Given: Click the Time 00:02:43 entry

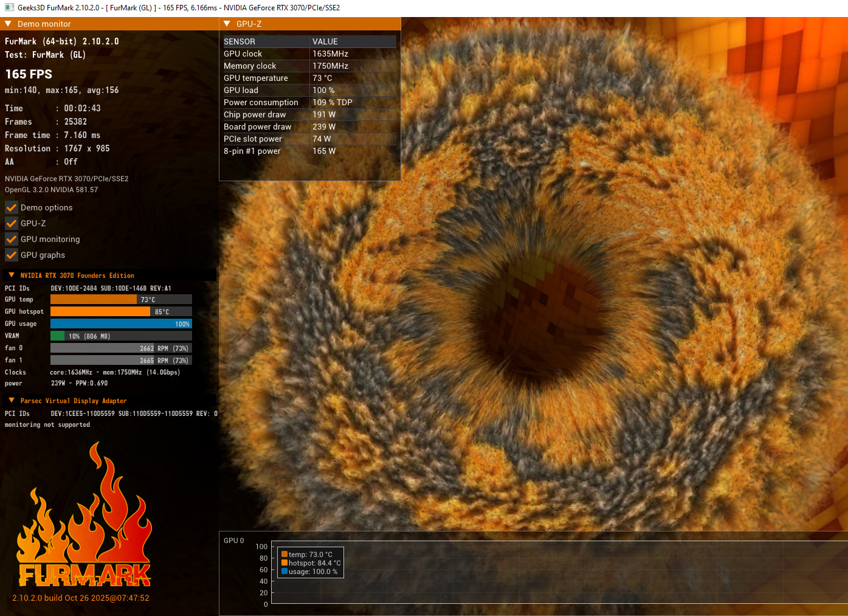Looking at the screenshot, I should coord(53,108).
